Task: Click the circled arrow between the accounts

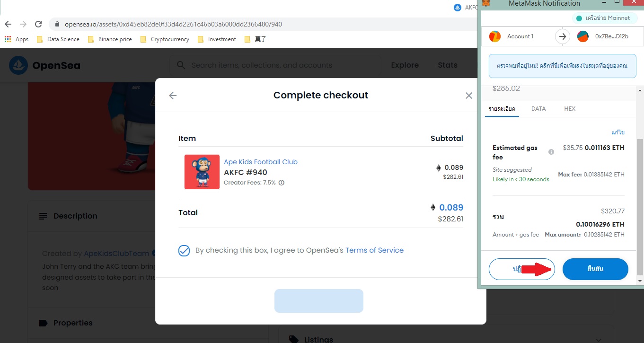Action: tap(563, 36)
